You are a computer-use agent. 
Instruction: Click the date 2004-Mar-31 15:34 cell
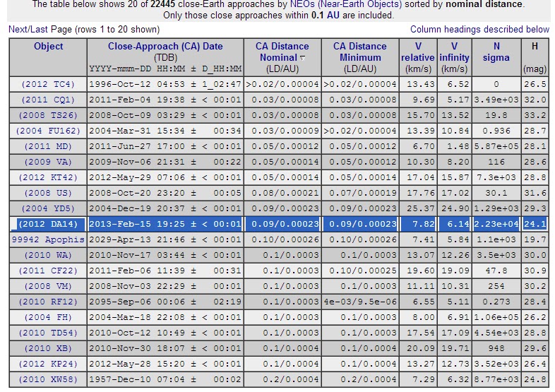pos(165,131)
